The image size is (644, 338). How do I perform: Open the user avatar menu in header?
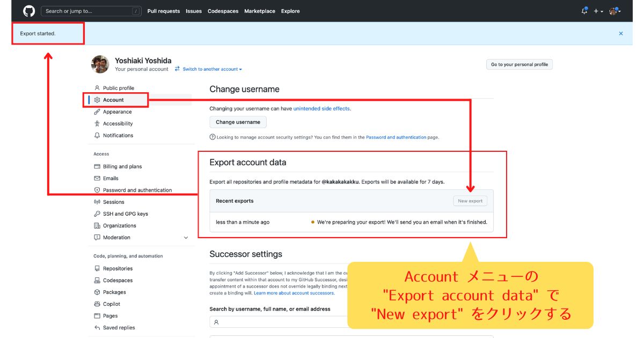coord(614,11)
